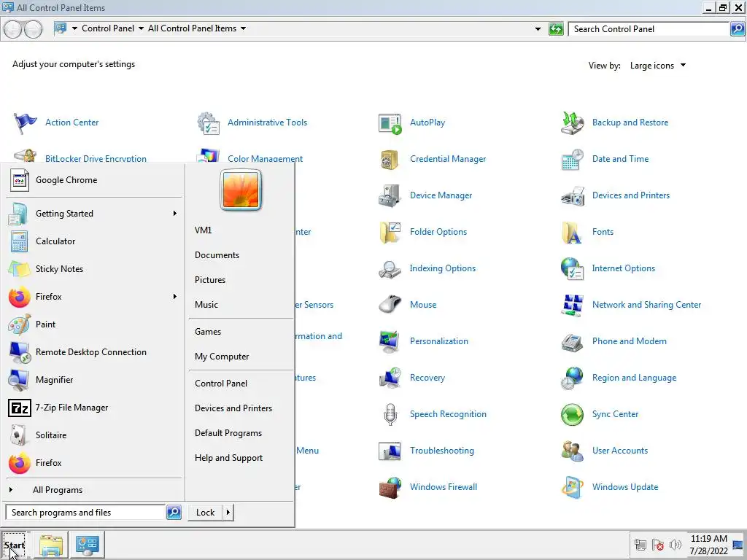This screenshot has width=747, height=560.
Task: Open Network and Sharing Center icon
Action: [x=572, y=306]
